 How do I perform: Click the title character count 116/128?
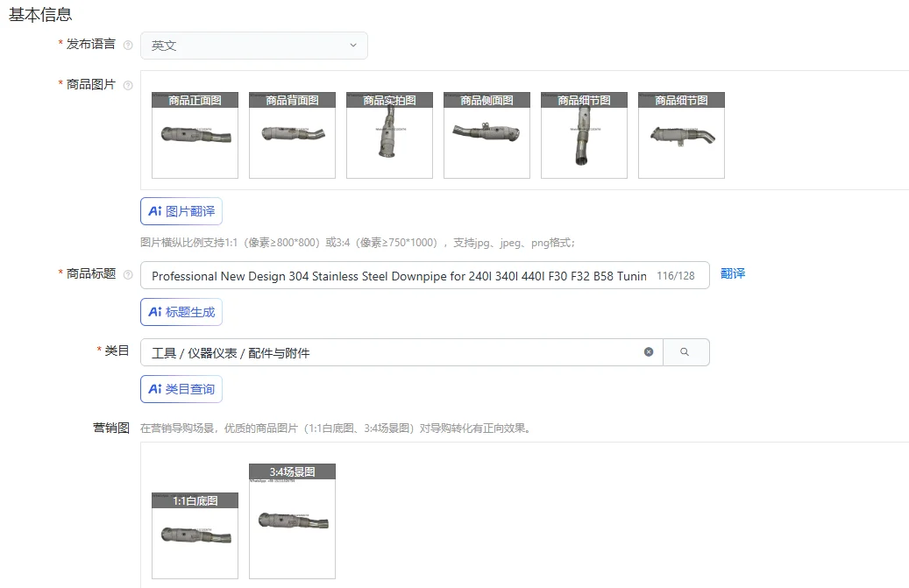[675, 276]
